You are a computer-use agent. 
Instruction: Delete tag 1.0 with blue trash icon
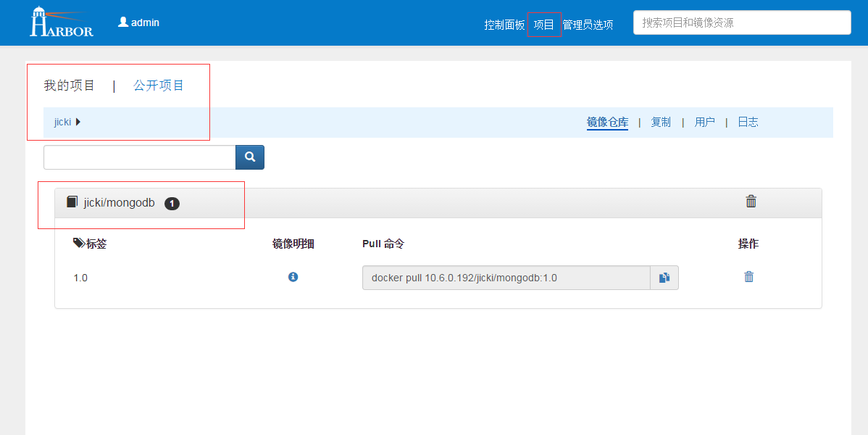click(x=748, y=277)
